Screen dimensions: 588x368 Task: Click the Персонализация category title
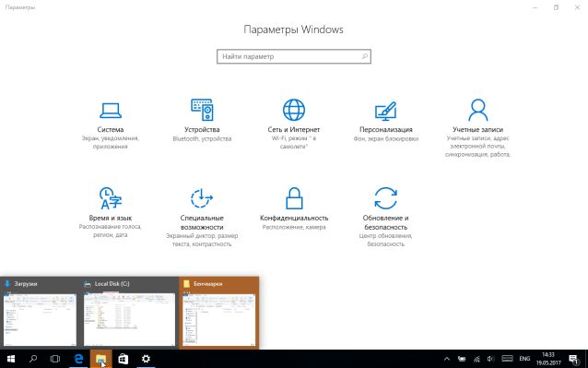tap(386, 129)
